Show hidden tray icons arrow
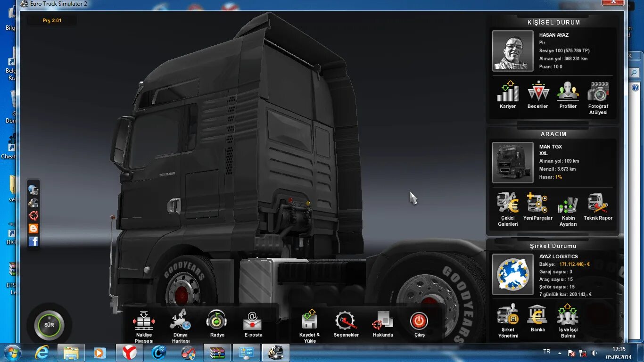Image resolution: width=644 pixels, height=362 pixels. (560, 353)
